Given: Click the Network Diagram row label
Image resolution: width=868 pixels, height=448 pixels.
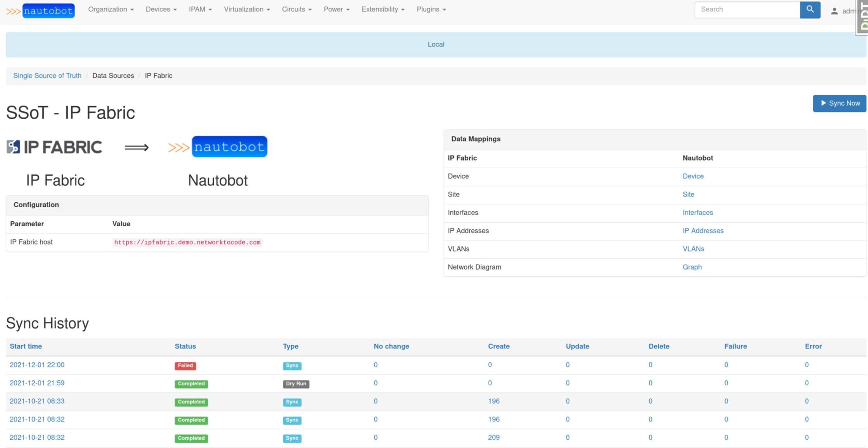Looking at the screenshot, I should point(474,267).
